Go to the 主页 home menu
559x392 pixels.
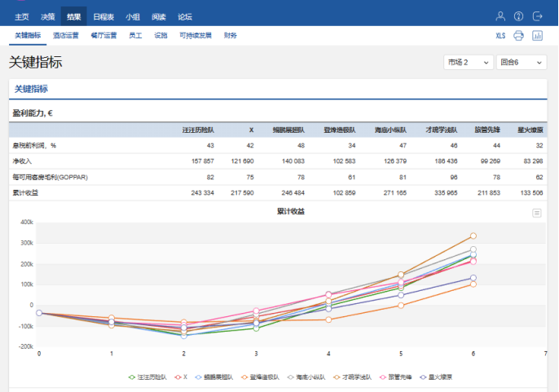point(22,17)
